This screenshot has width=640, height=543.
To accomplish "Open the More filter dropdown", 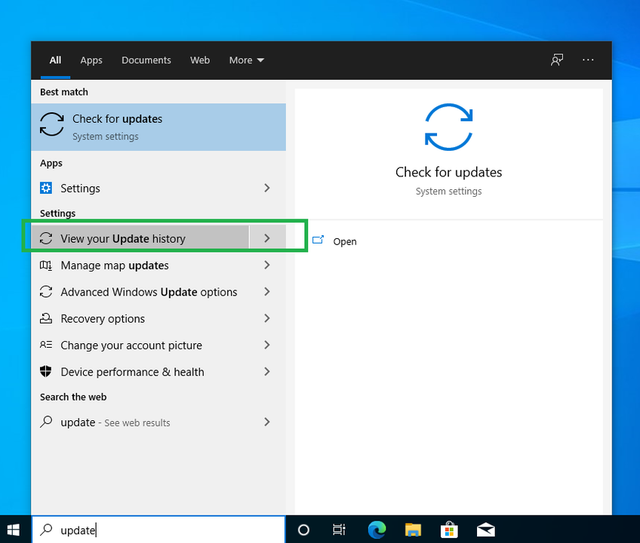I will (x=246, y=60).
